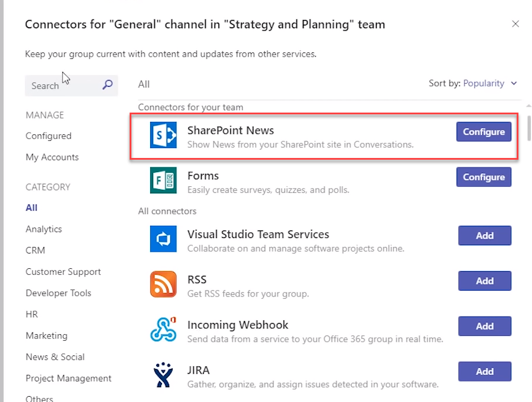The width and height of the screenshot is (532, 402).
Task: Click the orange RSS feed icon
Action: point(163,284)
